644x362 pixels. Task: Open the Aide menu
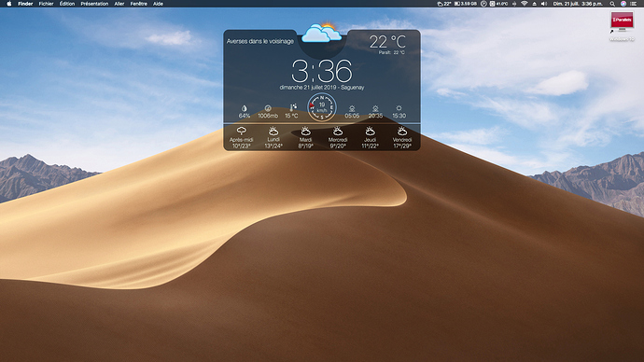pyautogui.click(x=158, y=4)
